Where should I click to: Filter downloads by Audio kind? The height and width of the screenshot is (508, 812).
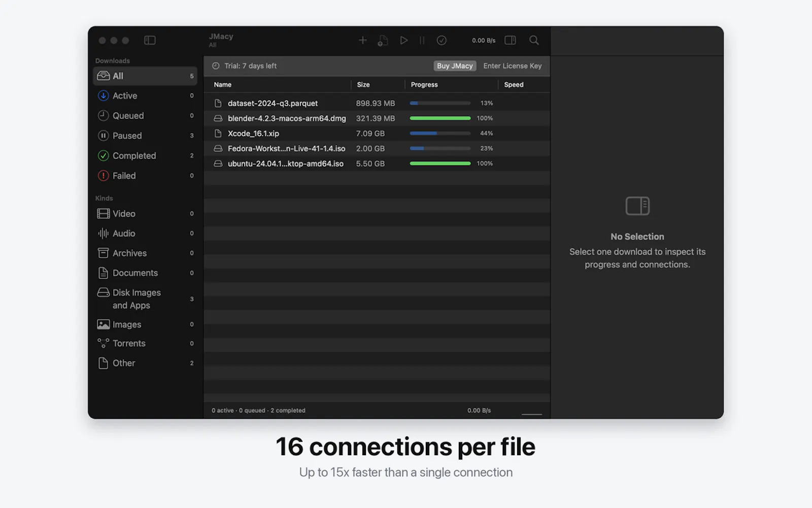tap(145, 233)
